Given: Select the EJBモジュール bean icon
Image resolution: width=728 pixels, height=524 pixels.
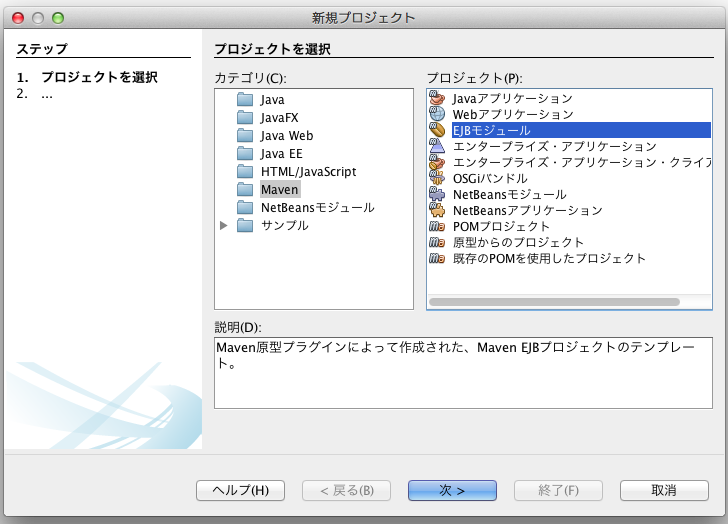Looking at the screenshot, I should [436, 130].
